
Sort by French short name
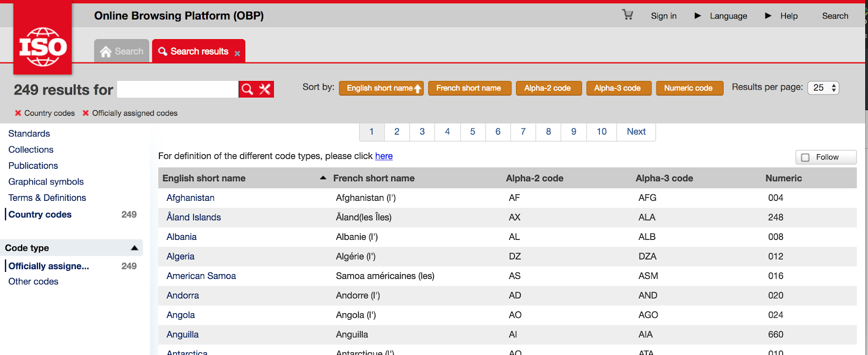(469, 88)
